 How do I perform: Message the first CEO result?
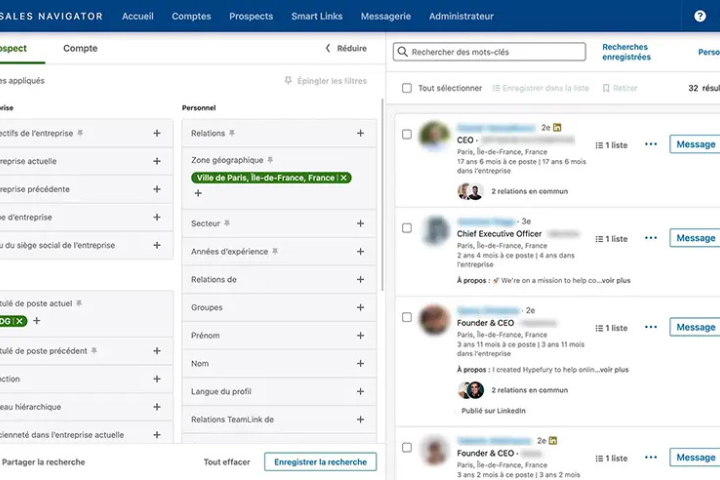click(695, 144)
